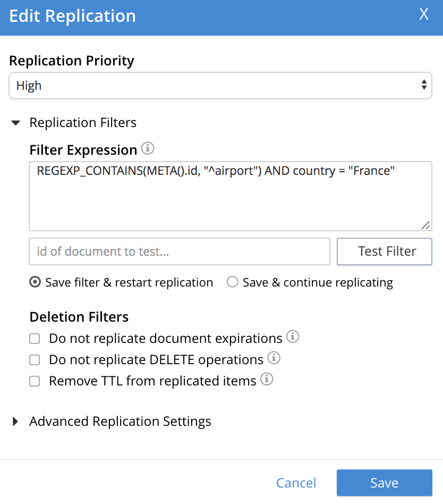Click the blue Save button
The height and width of the screenshot is (504, 443).
click(x=384, y=483)
